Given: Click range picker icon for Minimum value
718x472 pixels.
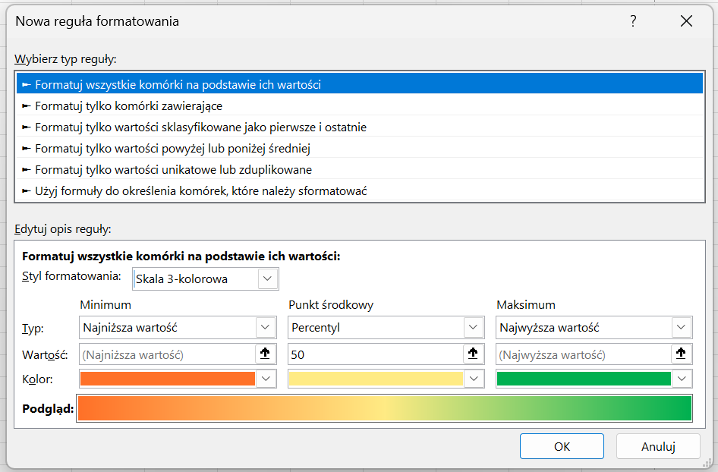Looking at the screenshot, I should [265, 353].
